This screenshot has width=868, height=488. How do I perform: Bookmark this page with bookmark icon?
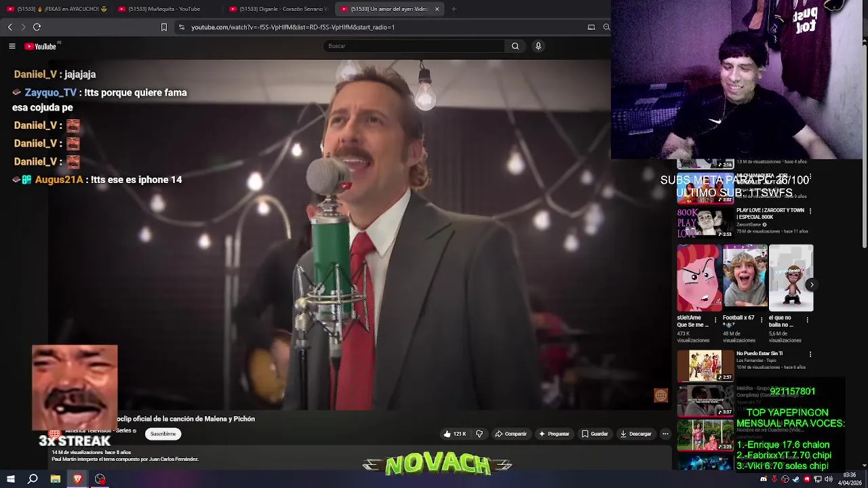163,27
